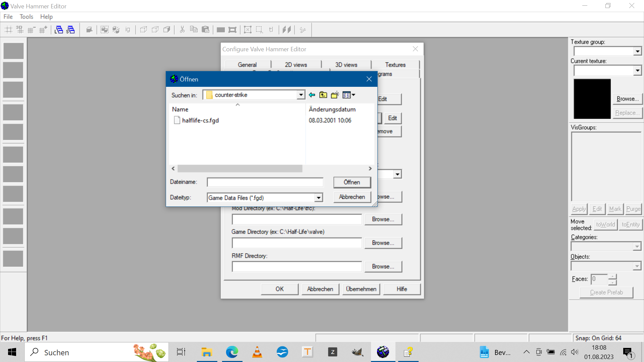Switch to the 2D views tab
Viewport: 644px width, 362px height.
[296, 65]
